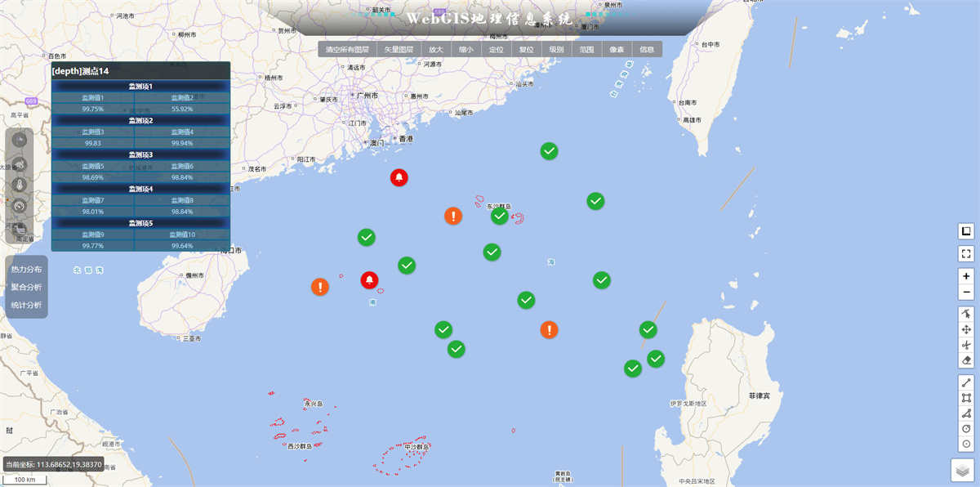Click the 范围 toolbar item
The image size is (980, 487).
(586, 49)
